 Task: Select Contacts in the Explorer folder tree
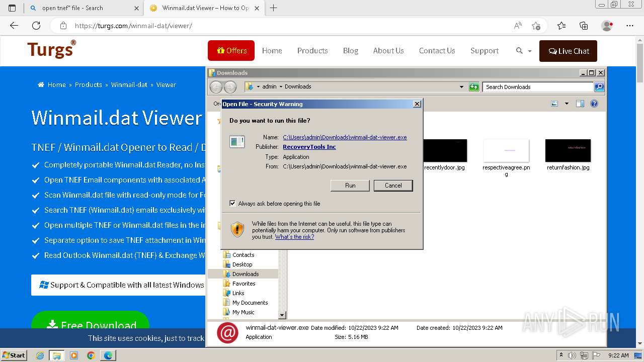(x=243, y=255)
